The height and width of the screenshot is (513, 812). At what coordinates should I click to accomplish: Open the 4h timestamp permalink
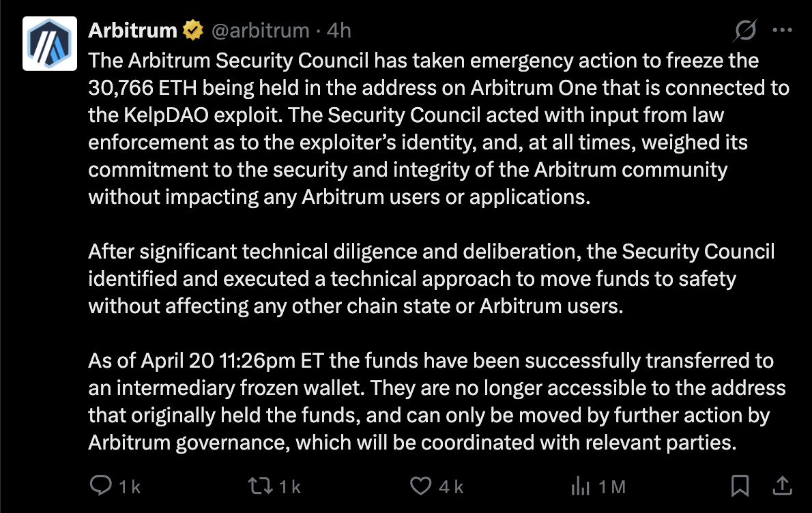click(x=339, y=30)
